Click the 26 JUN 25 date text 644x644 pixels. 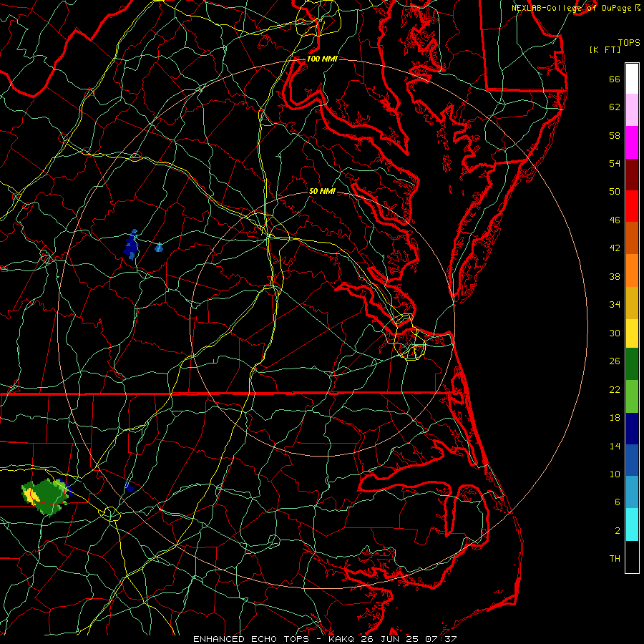click(x=391, y=639)
